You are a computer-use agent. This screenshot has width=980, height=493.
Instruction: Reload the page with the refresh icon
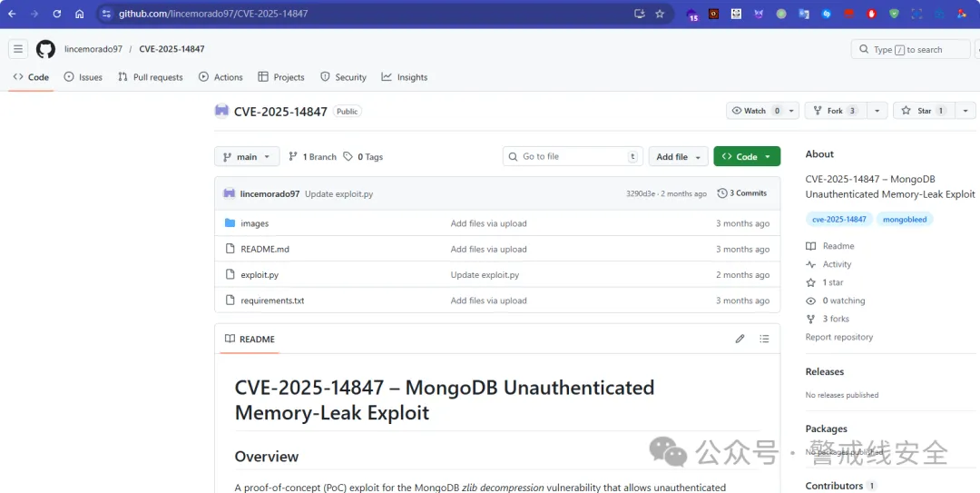57,14
